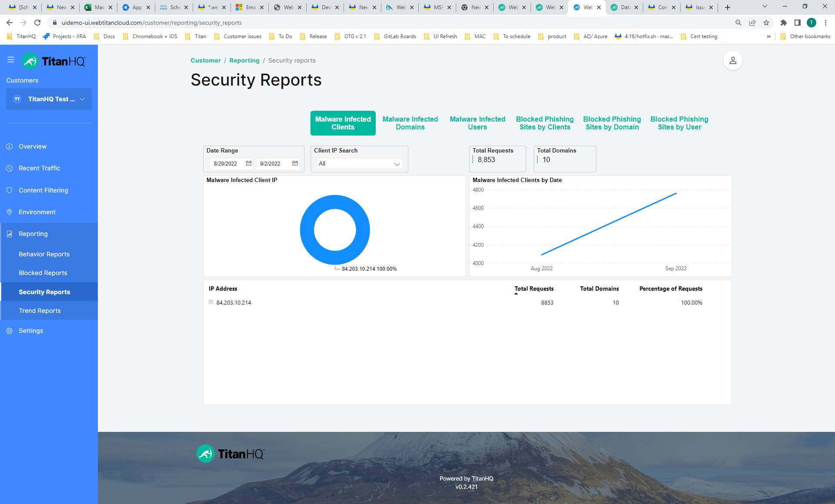Click the Content Filtering shield icon
This screenshot has width=835, height=504.
pyautogui.click(x=10, y=190)
